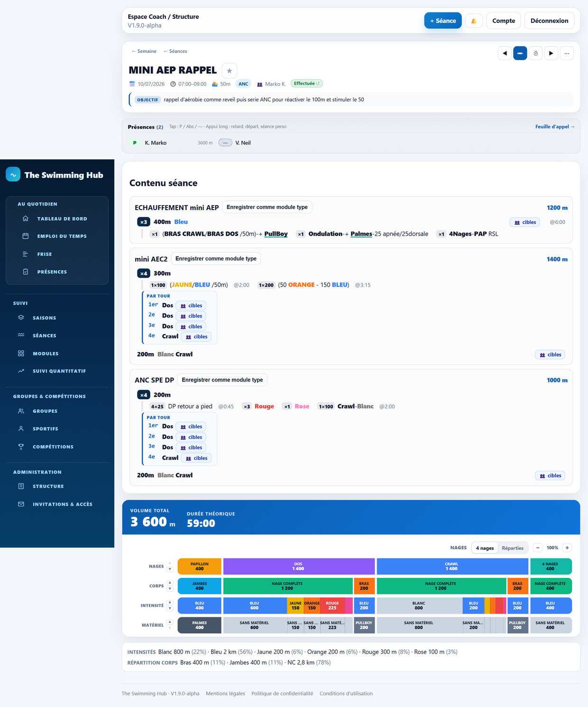Image resolution: width=588 pixels, height=707 pixels.
Task: Increase chart zoom with plus button
Action: click(567, 548)
